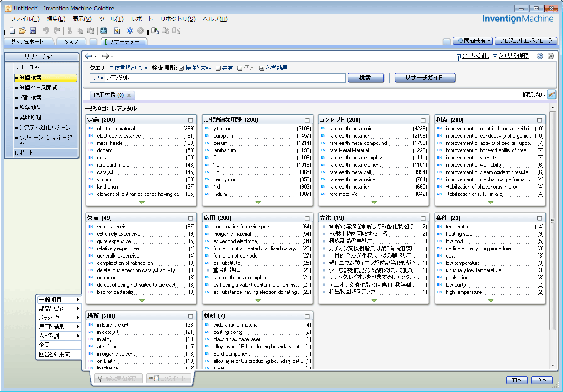Click the query text field containing レアメタル

pyautogui.click(x=225, y=78)
